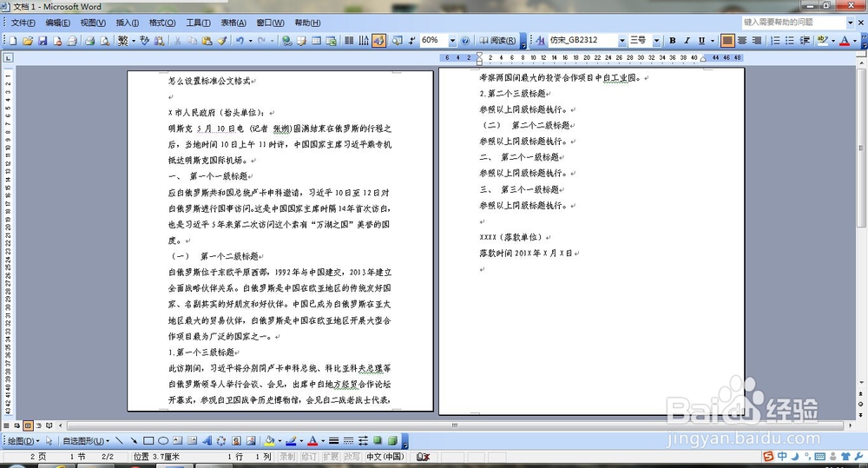Click the 改写 overtype indicator
This screenshot has height=468, width=868.
pos(352,457)
